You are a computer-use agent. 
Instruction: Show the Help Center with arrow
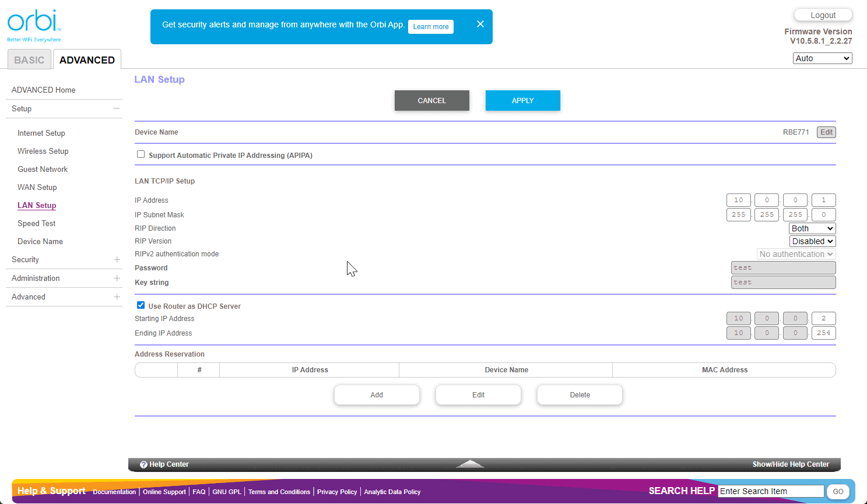(469, 464)
